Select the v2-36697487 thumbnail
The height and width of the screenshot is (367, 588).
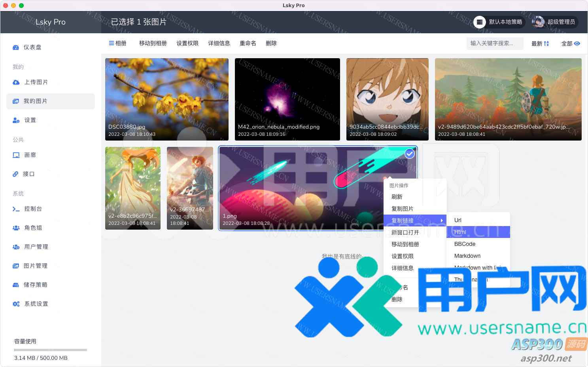190,188
